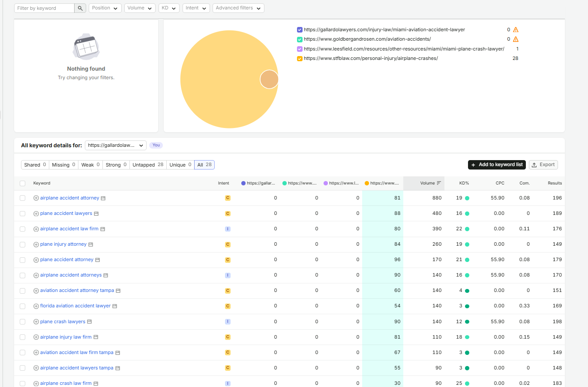Click plus icon for 'aviation accident attorney tampa'
Screen dimensions: 588x387
36,291
